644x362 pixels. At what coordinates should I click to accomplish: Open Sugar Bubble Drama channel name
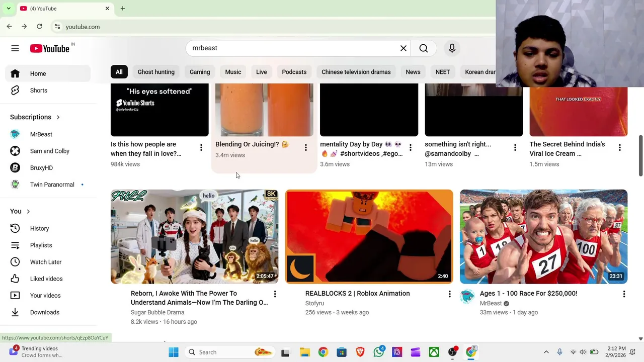tap(157, 312)
